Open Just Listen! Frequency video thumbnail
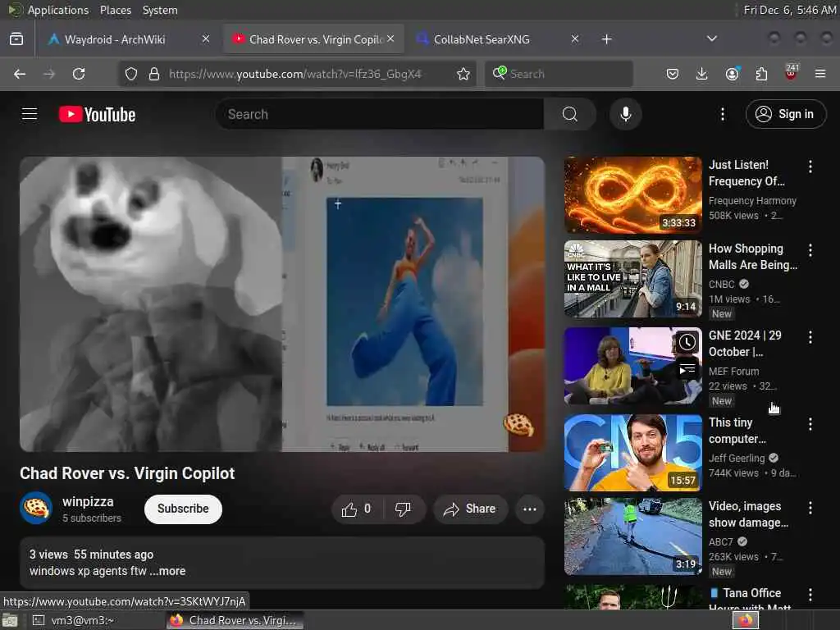 (x=632, y=195)
